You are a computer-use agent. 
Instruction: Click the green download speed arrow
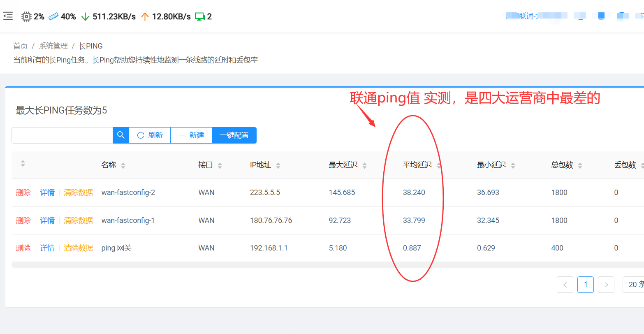click(85, 16)
